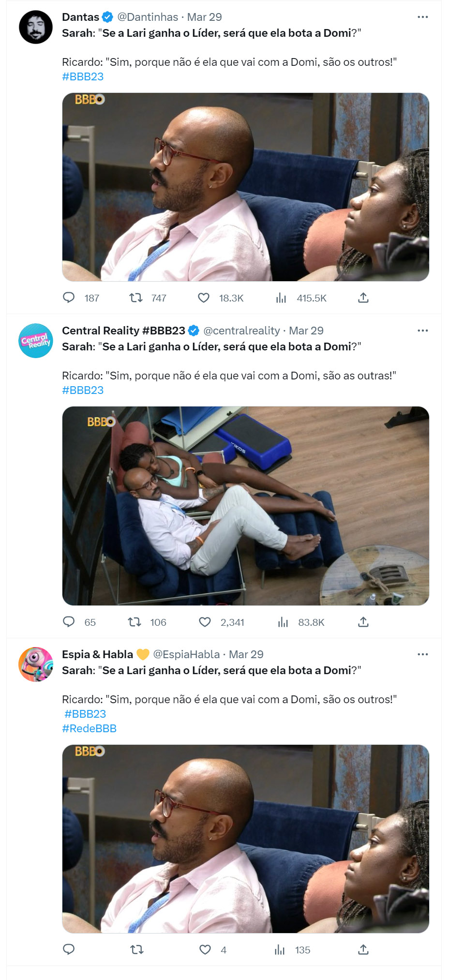Open more options on Central Reality tweet
The image size is (463, 980).
(x=422, y=331)
